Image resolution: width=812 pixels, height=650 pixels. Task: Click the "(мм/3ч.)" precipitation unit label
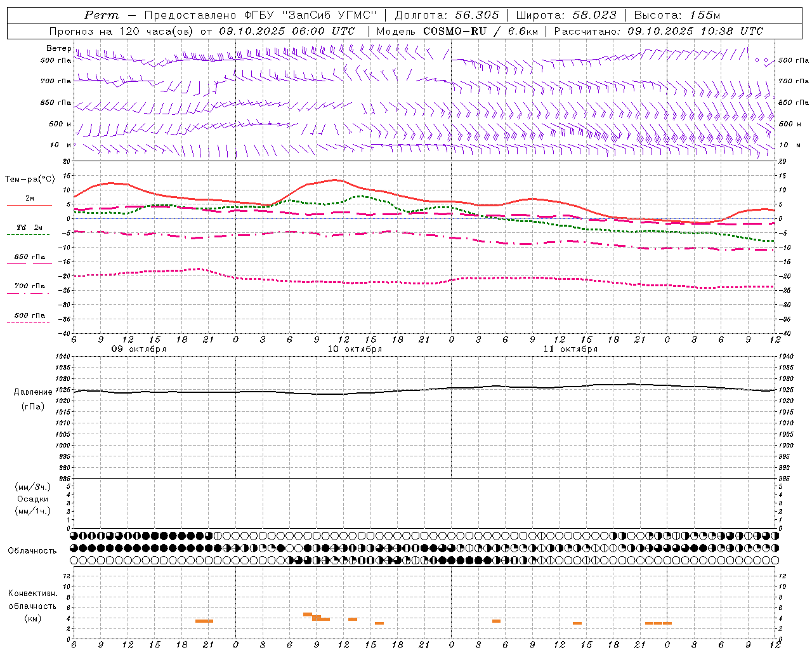[33, 487]
